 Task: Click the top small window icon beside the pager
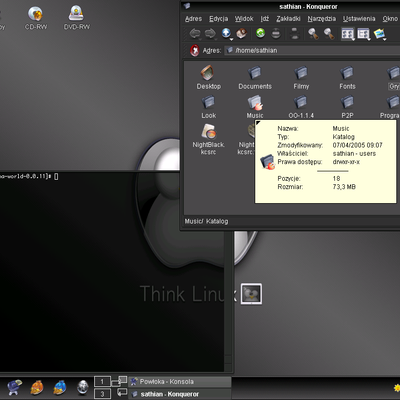point(122,380)
